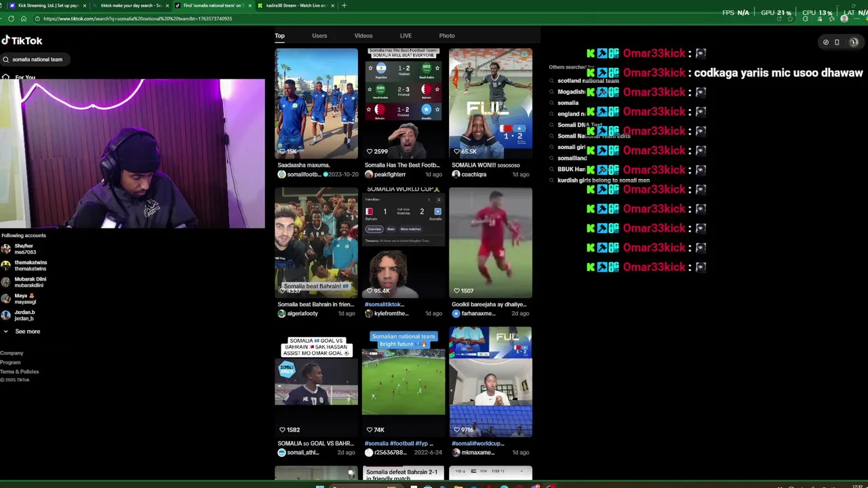868x488 pixels.
Task: Open the For You feed
Action: 20,77
